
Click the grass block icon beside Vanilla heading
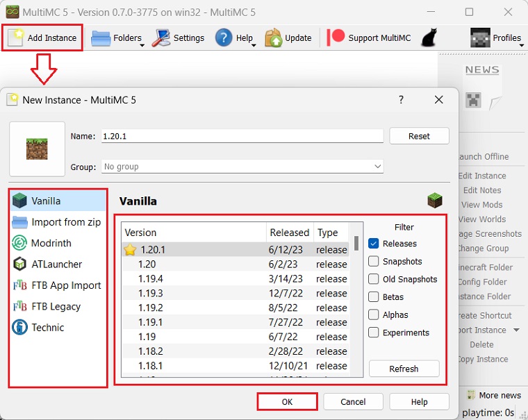(x=435, y=201)
